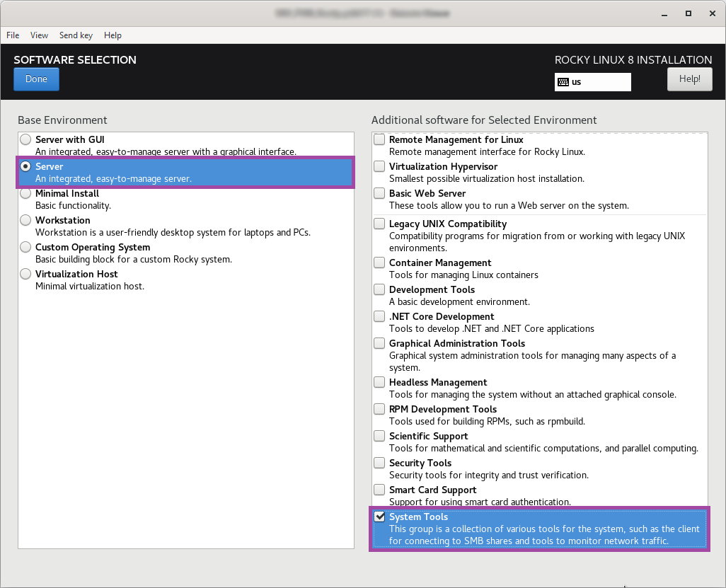726x588 pixels.
Task: Click the 'Security Tools' label
Action: 420,463
